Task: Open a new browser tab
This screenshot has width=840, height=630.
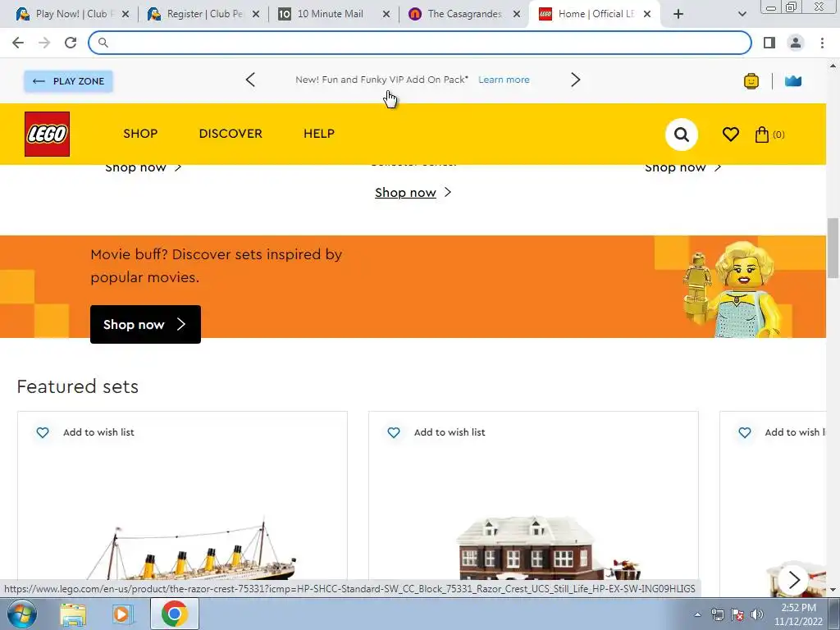Action: coord(678,14)
